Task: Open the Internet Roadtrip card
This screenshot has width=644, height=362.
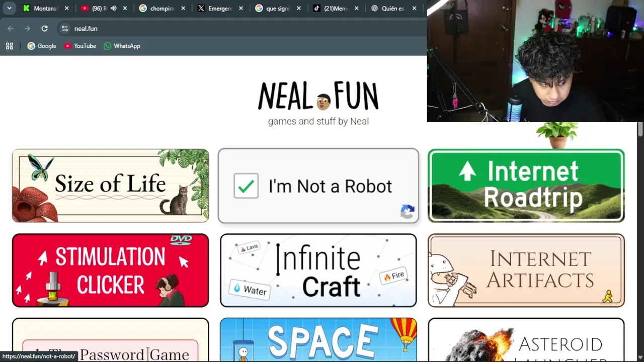Action: pyautogui.click(x=526, y=186)
